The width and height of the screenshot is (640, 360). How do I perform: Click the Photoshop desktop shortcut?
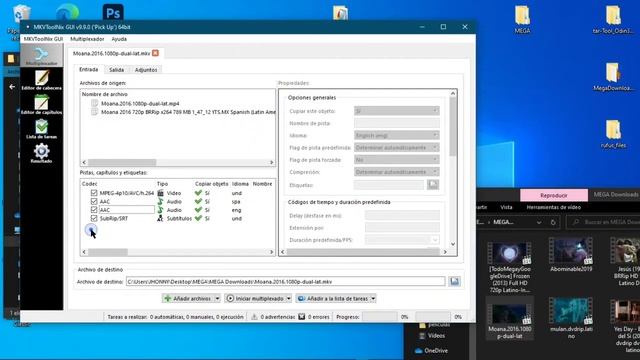pyautogui.click(x=113, y=12)
